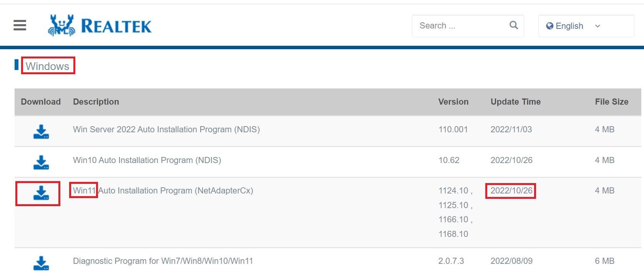Image resolution: width=644 pixels, height=280 pixels.
Task: Download the Diagnostic Program for Windows
Action: [41, 263]
